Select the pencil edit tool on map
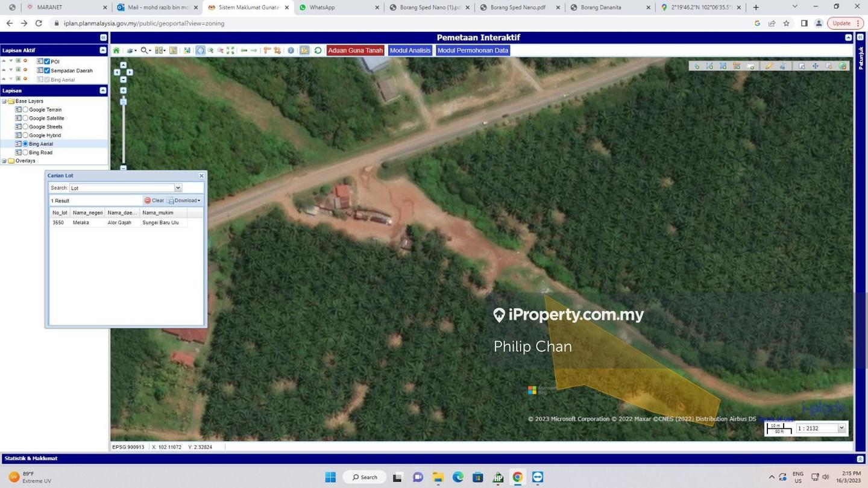This screenshot has height=488, width=868. click(769, 66)
